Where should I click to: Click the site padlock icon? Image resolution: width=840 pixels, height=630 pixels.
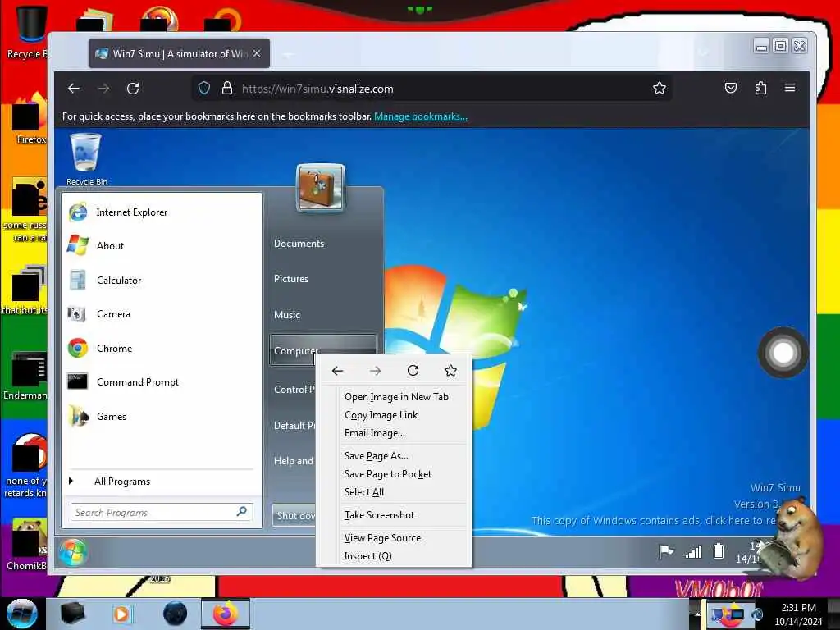tap(227, 89)
